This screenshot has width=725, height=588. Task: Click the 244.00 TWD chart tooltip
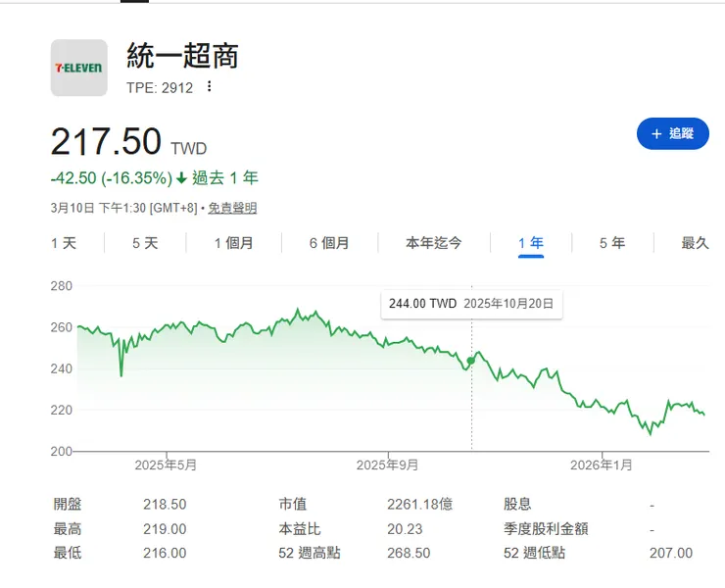(x=471, y=304)
